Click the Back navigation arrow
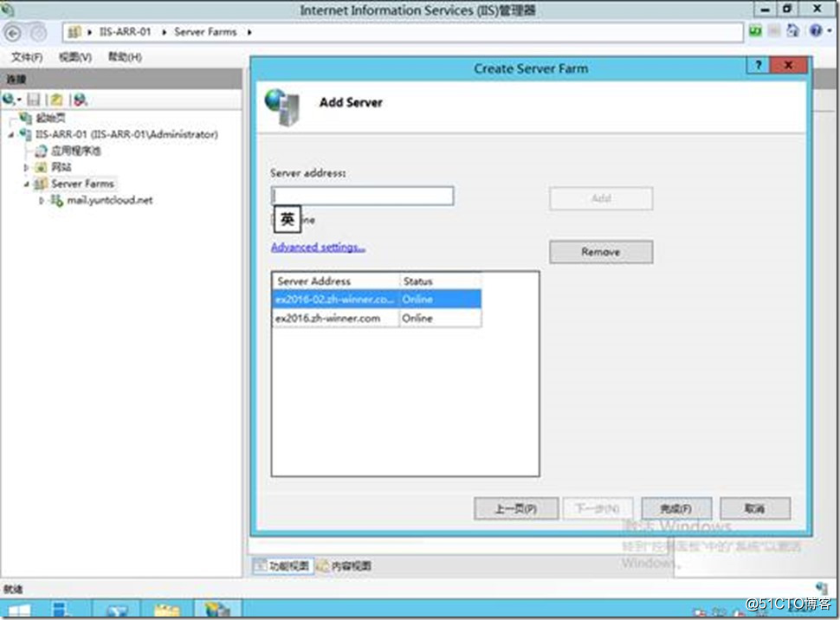 point(12,33)
